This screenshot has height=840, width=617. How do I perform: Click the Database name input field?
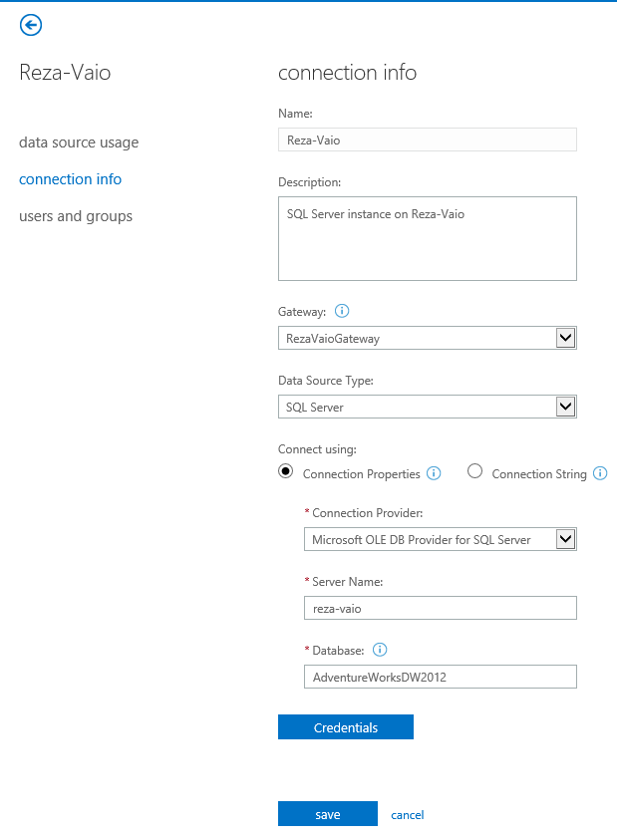click(439, 677)
